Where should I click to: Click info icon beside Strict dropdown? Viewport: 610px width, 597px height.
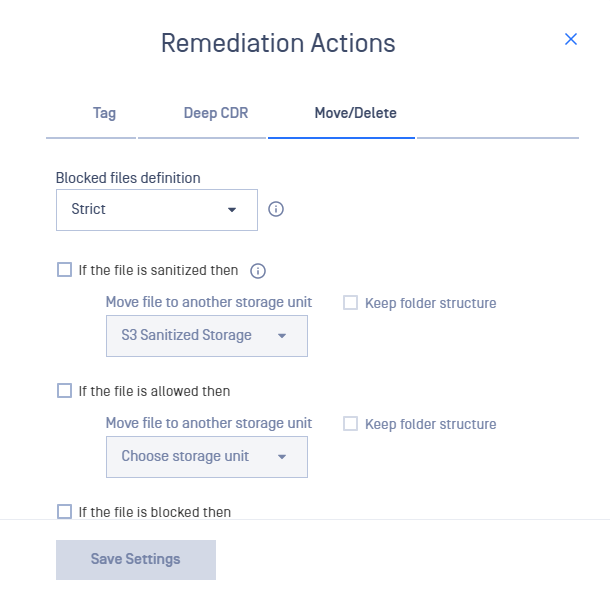tap(276, 209)
